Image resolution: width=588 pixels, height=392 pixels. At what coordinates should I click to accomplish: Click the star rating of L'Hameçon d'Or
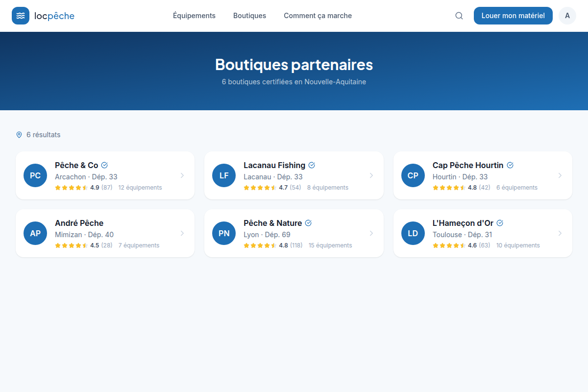(449, 245)
